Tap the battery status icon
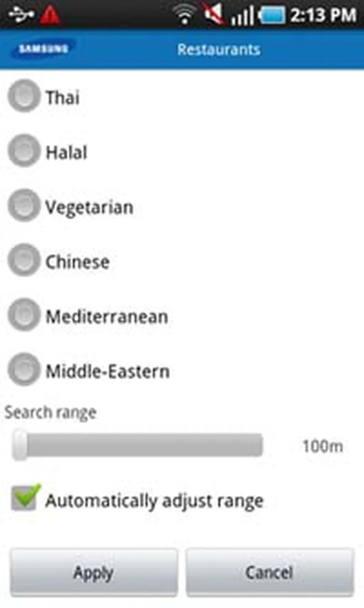This screenshot has height=608, width=364. click(273, 15)
